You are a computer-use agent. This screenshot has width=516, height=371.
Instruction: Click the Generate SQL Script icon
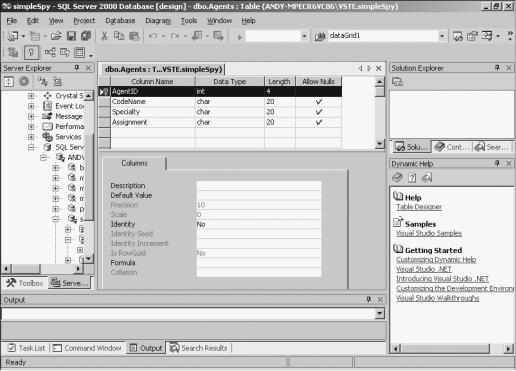(x=13, y=52)
